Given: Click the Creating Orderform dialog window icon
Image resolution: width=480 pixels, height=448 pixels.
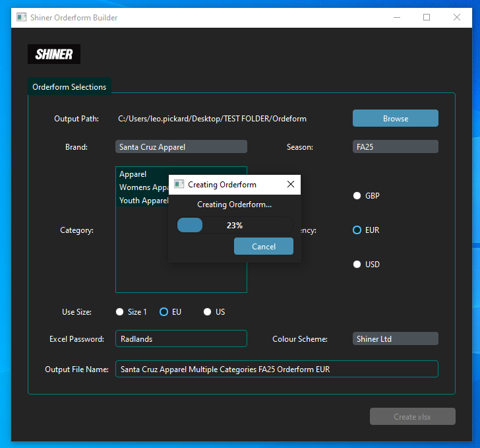Looking at the screenshot, I should (179, 185).
